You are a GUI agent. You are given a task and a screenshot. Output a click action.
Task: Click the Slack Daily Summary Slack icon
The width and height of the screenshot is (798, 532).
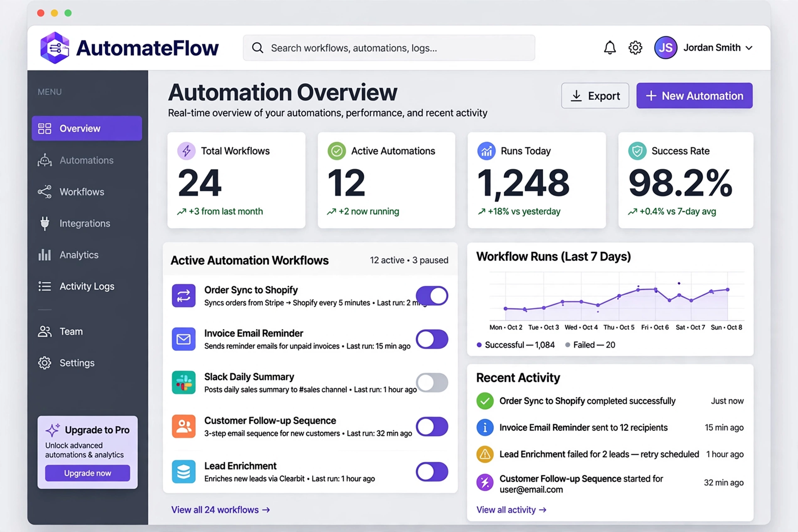184,382
